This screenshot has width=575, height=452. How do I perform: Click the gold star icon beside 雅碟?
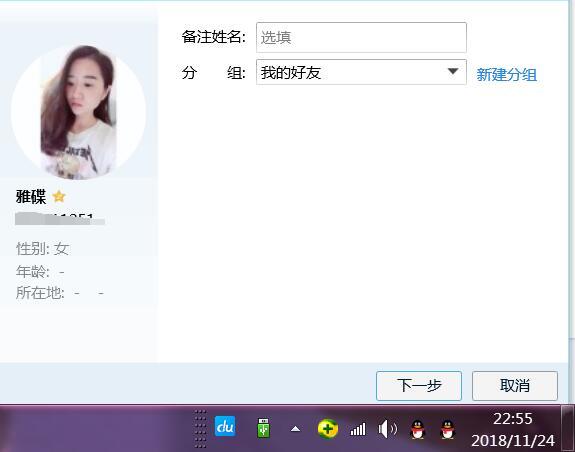59,197
